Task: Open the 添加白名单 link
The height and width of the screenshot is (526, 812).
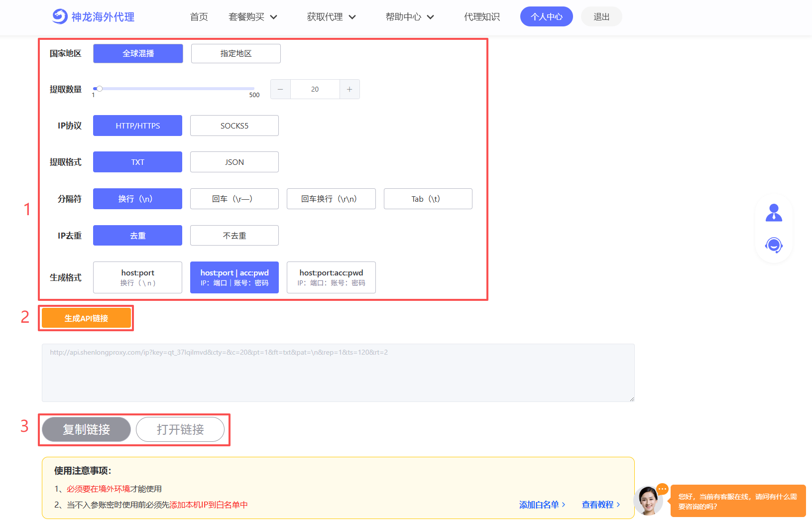Action: [x=542, y=505]
